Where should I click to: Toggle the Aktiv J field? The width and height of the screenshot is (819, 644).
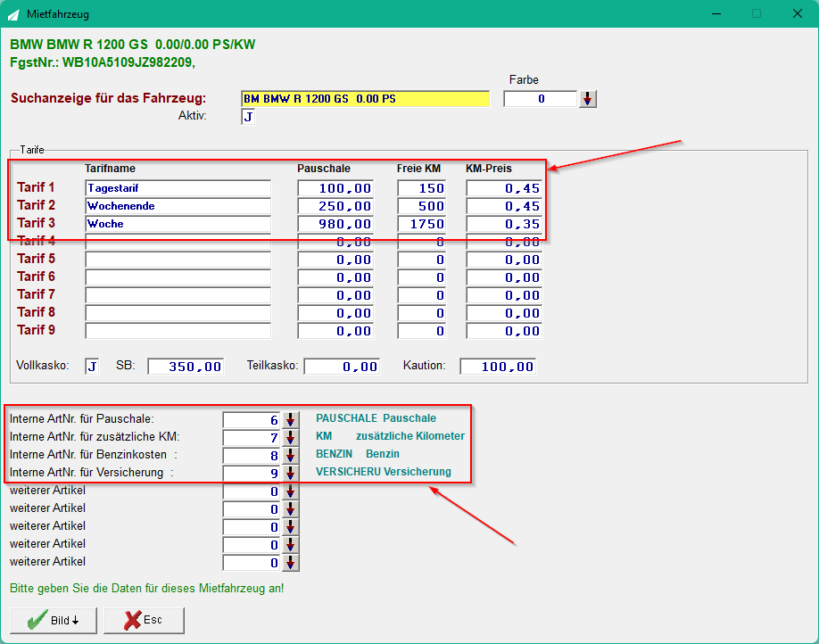[x=248, y=117]
